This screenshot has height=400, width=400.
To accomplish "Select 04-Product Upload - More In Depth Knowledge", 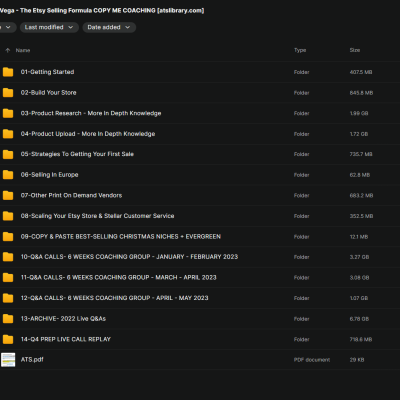I will [88, 134].
